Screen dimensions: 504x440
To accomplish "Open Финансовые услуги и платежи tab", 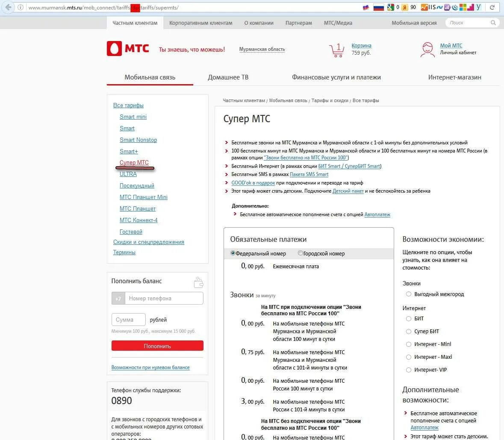I will point(336,77).
